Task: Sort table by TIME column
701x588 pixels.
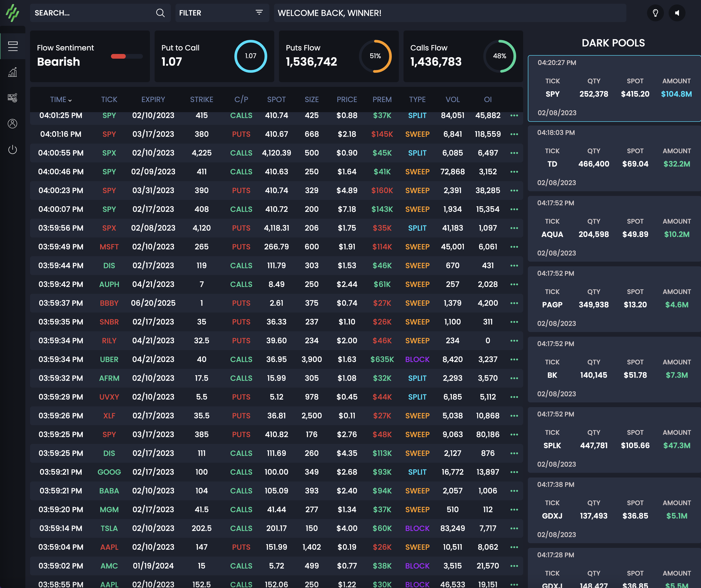Action: pos(61,99)
